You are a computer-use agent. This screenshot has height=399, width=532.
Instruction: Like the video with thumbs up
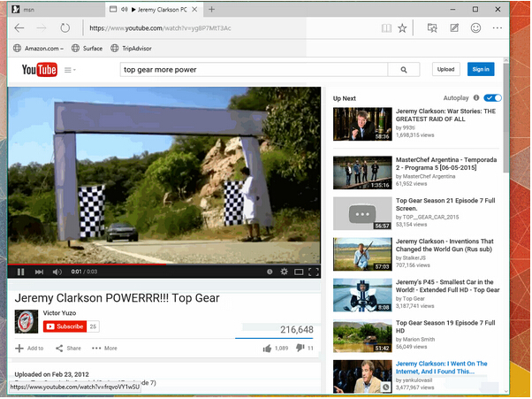pyautogui.click(x=268, y=349)
